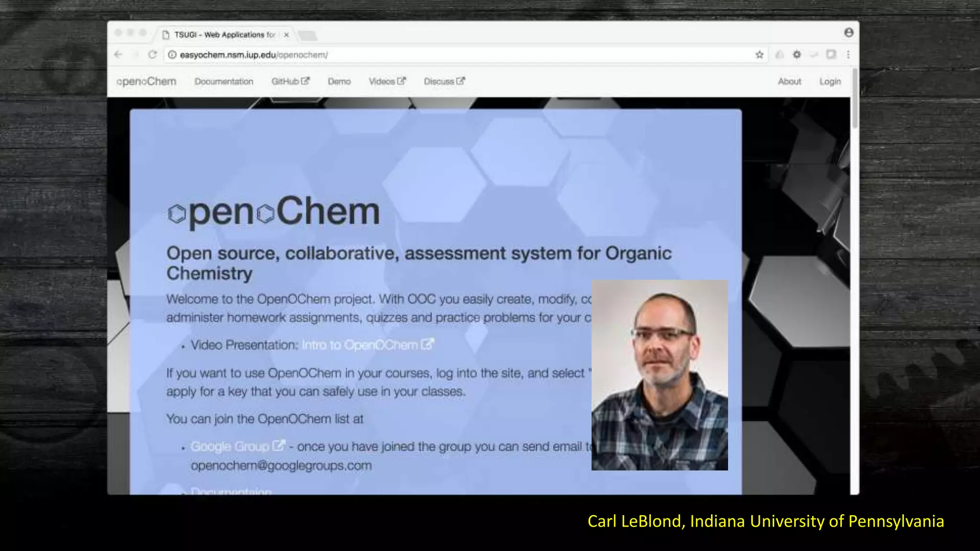Click the gear extension icon
Image resolution: width=980 pixels, height=551 pixels.
click(797, 55)
